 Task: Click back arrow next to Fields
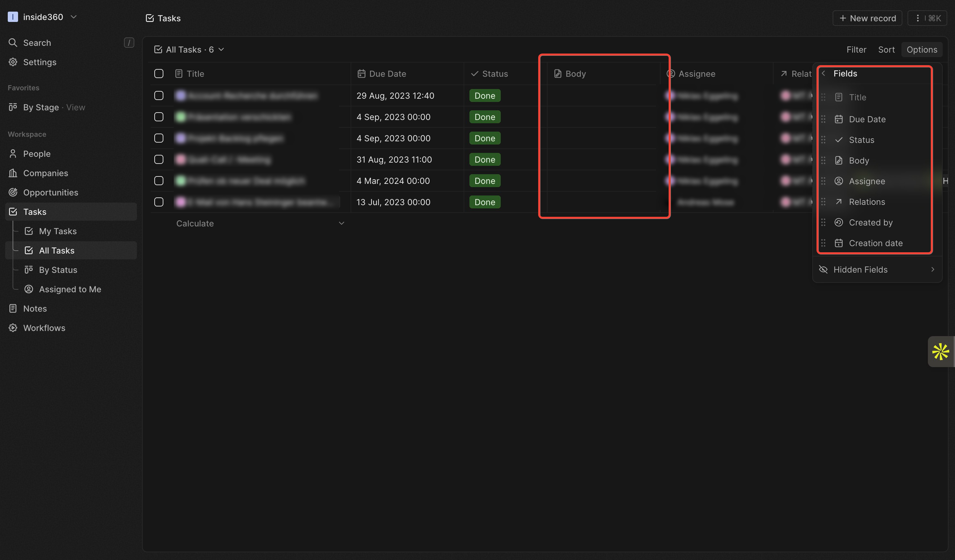point(823,74)
